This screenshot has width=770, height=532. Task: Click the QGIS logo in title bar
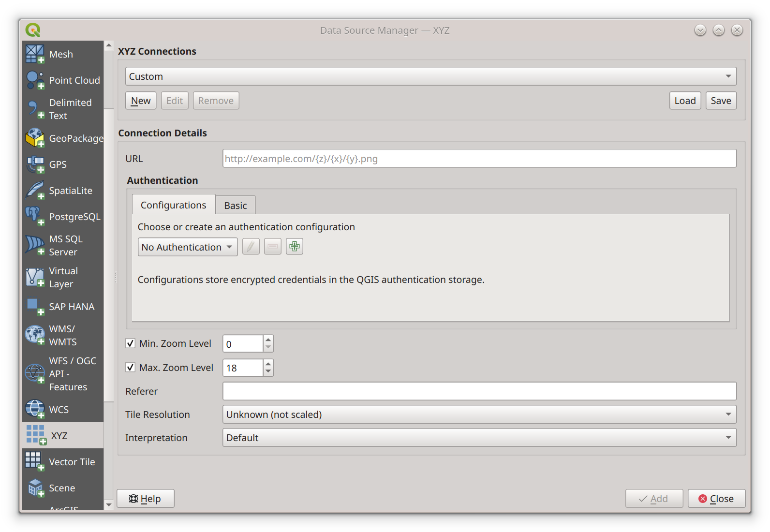point(33,30)
